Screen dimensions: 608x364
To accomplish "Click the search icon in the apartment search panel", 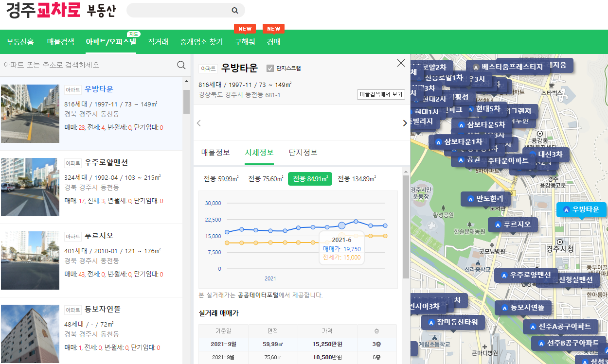I will tap(181, 65).
